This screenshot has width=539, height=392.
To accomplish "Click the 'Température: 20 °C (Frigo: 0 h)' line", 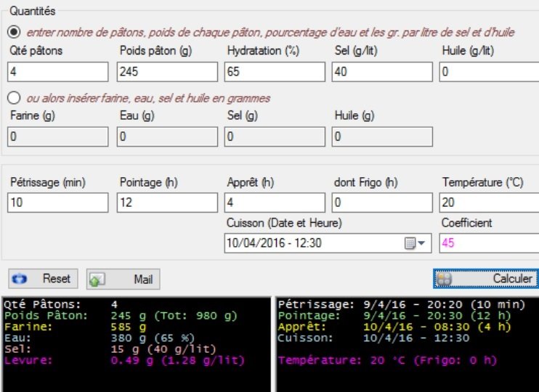I will tap(388, 360).
